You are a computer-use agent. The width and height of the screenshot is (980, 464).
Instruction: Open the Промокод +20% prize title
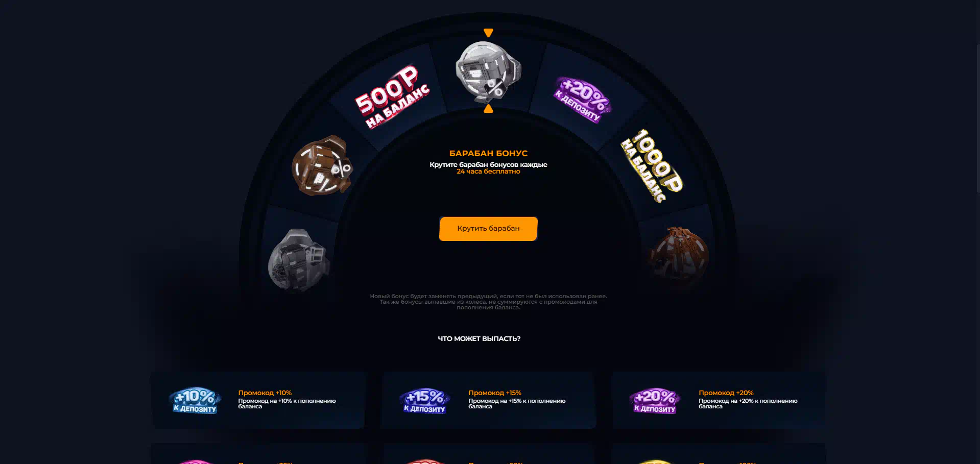726,393
